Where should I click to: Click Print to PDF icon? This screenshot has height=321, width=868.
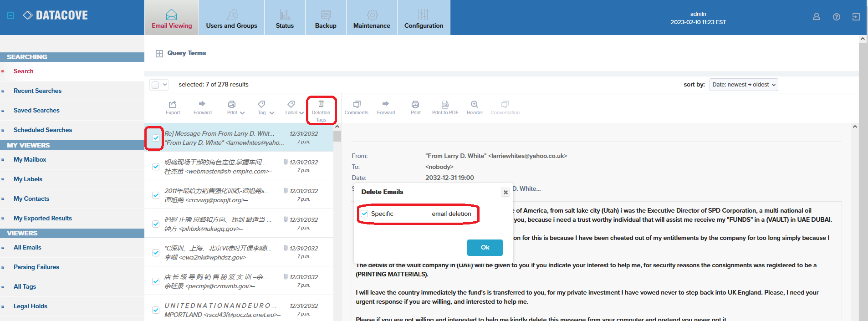coord(445,104)
